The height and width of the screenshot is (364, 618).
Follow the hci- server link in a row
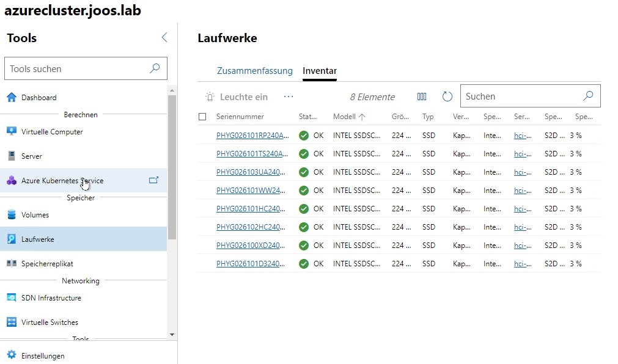pos(520,135)
